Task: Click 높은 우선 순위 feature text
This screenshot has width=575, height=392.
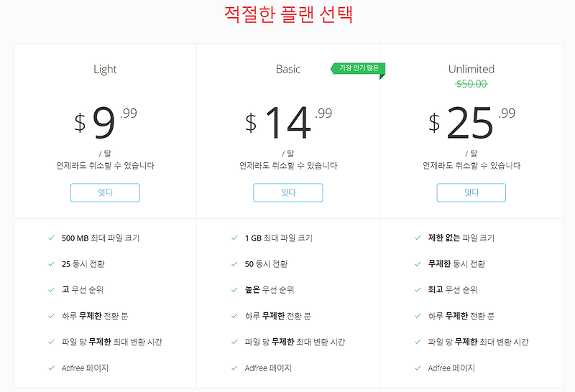Action: coord(270,290)
